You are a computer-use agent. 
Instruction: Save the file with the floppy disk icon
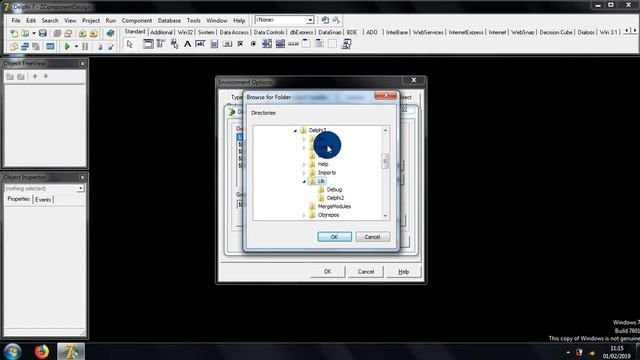coord(43,33)
